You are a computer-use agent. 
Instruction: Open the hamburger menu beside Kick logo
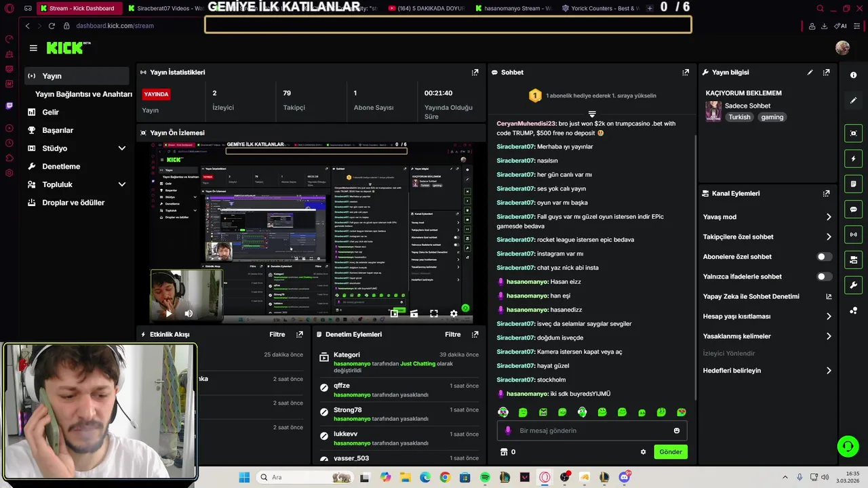click(x=33, y=48)
